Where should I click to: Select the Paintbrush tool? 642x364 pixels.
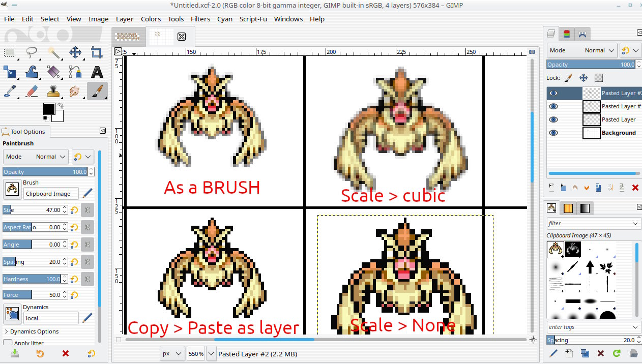click(97, 91)
